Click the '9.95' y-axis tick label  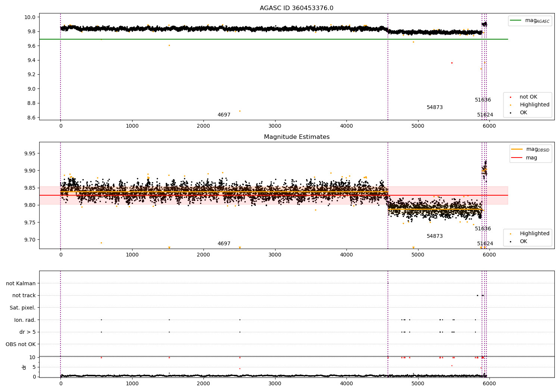point(30,153)
